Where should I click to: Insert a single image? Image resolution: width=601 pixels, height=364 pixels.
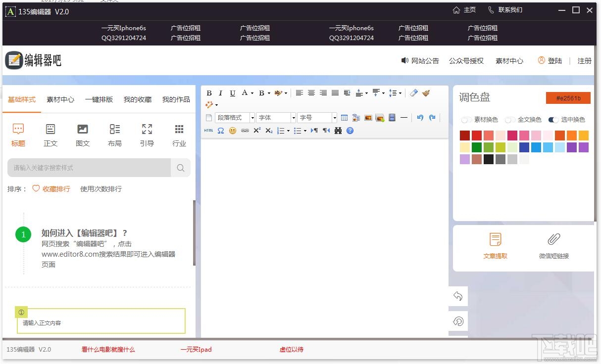point(368,118)
